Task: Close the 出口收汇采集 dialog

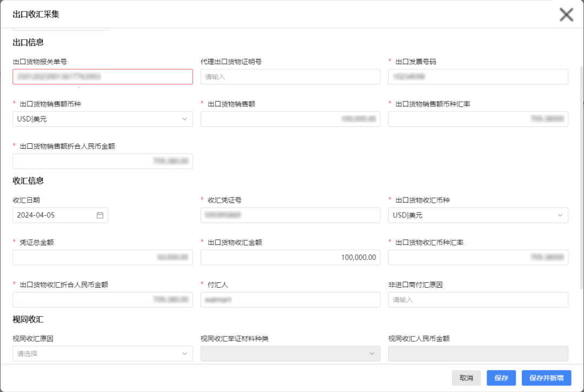Action: tap(566, 15)
